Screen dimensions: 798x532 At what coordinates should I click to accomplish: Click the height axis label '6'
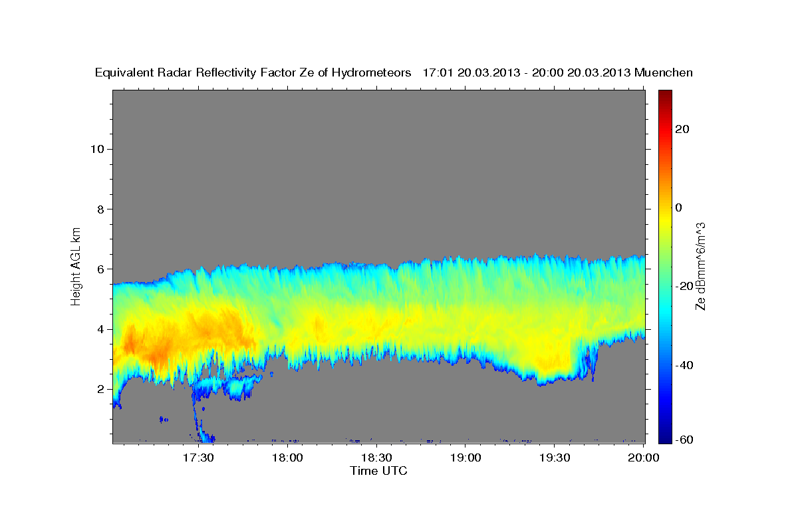[x=100, y=269]
